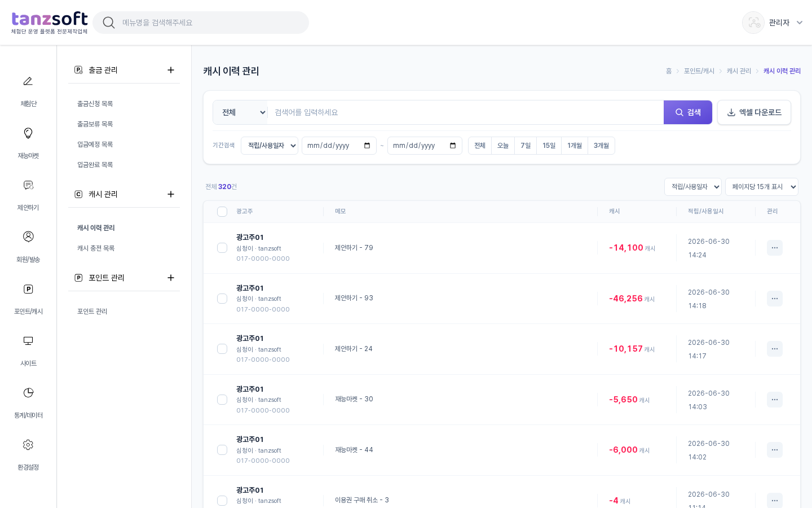
Task: Open the calendar picker on start date
Action: 367,146
